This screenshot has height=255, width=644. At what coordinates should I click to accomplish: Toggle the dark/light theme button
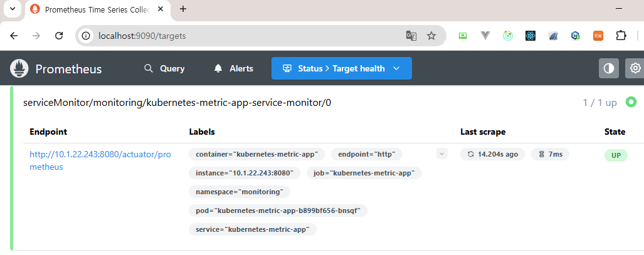(x=608, y=68)
